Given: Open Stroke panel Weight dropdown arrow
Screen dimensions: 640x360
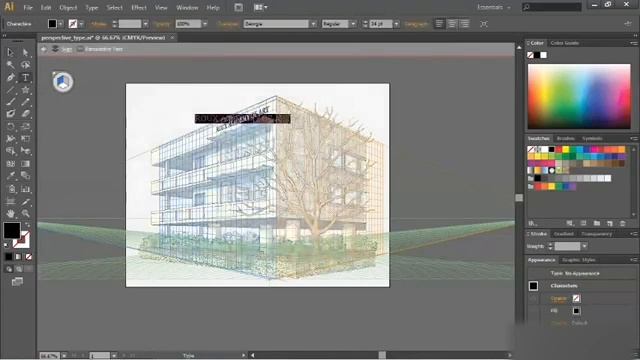Looking at the screenshot, I should (584, 246).
